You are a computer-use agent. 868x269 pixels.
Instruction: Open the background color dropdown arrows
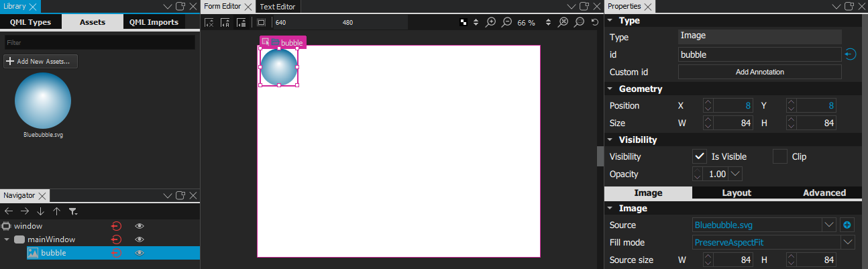tap(476, 22)
